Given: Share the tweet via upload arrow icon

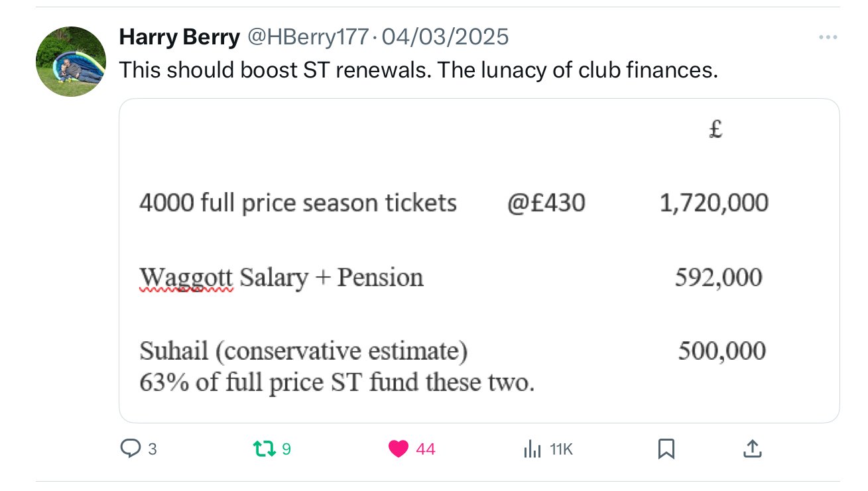Looking at the screenshot, I should (751, 449).
